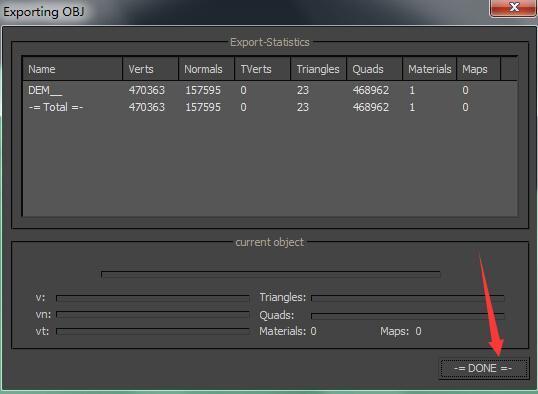538x394 pixels.
Task: Select the DEM__ row in statistics list
Action: point(270,90)
